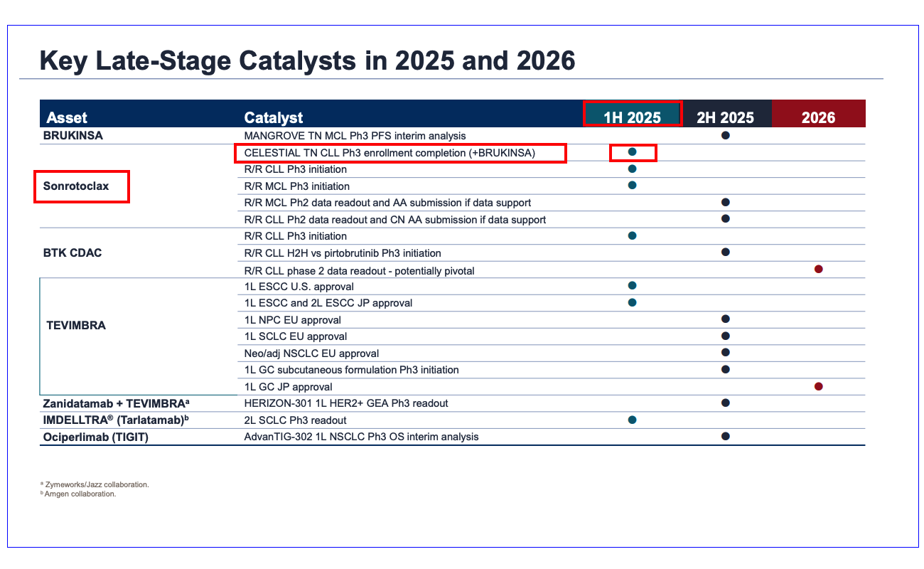Click the '2026' column header
Screen dimensions: 924x569
(818, 118)
